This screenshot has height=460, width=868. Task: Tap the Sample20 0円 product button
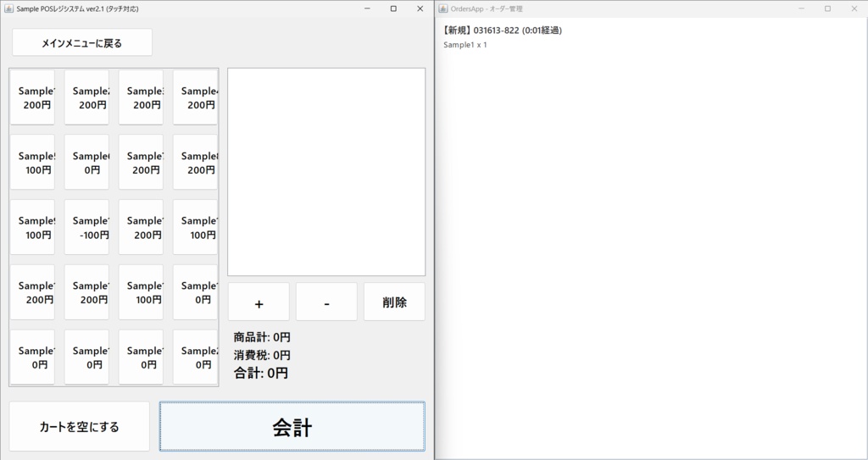click(196, 357)
